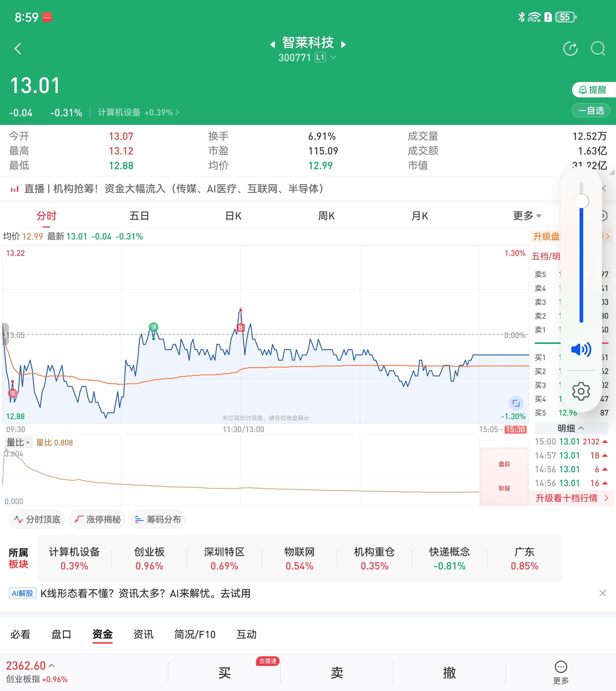The height and width of the screenshot is (691, 616).
Task: Open the 量比 indicator dropdown
Action: tap(18, 442)
